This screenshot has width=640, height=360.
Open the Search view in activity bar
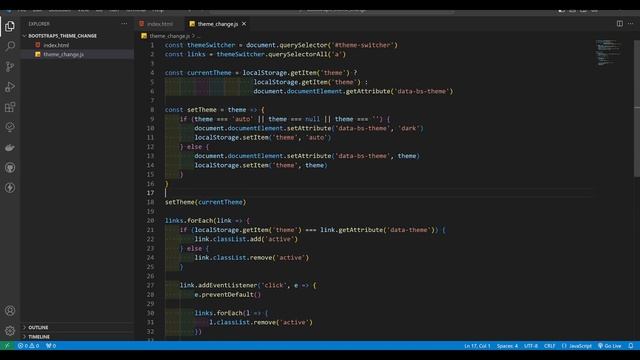[10, 46]
